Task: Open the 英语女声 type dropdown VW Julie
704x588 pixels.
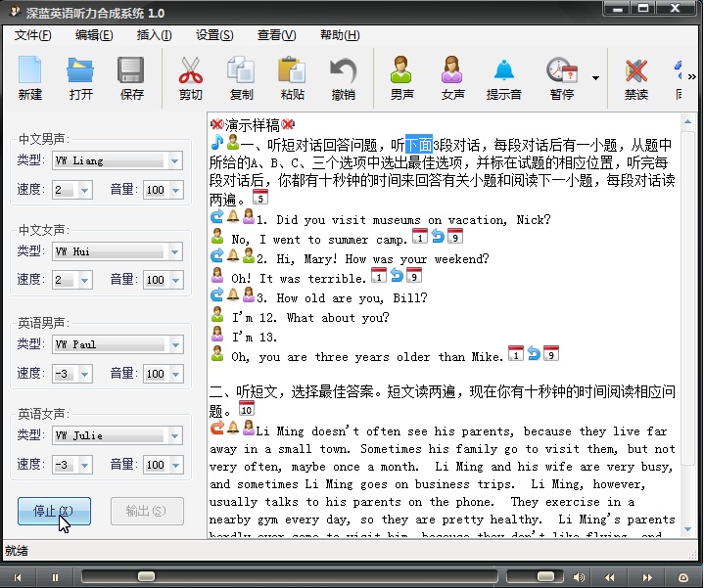Action: 175,436
